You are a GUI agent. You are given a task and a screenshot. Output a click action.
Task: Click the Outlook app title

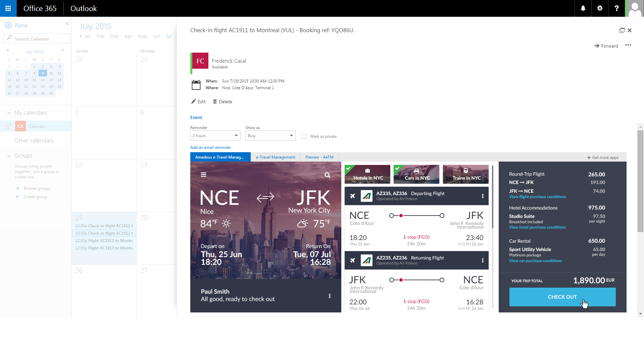click(x=84, y=8)
